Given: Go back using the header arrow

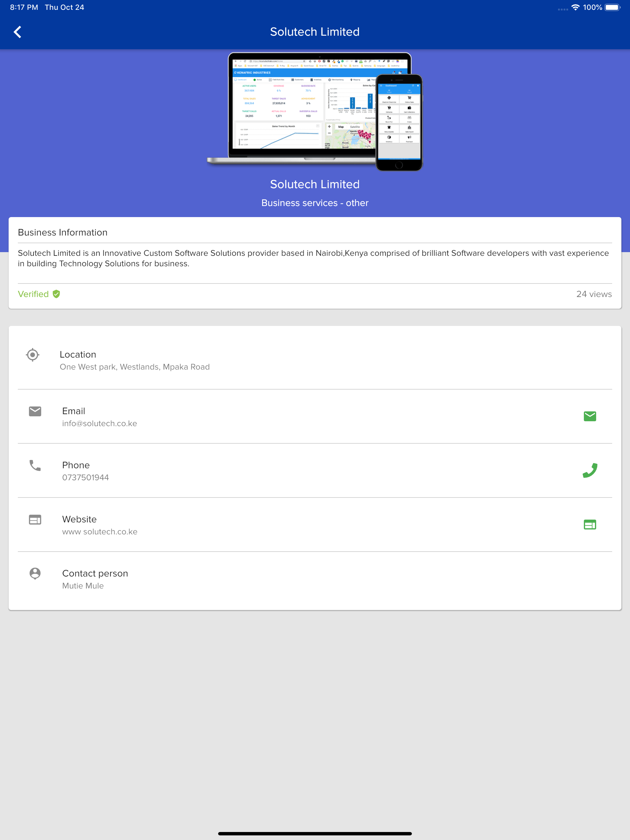Looking at the screenshot, I should [x=18, y=32].
